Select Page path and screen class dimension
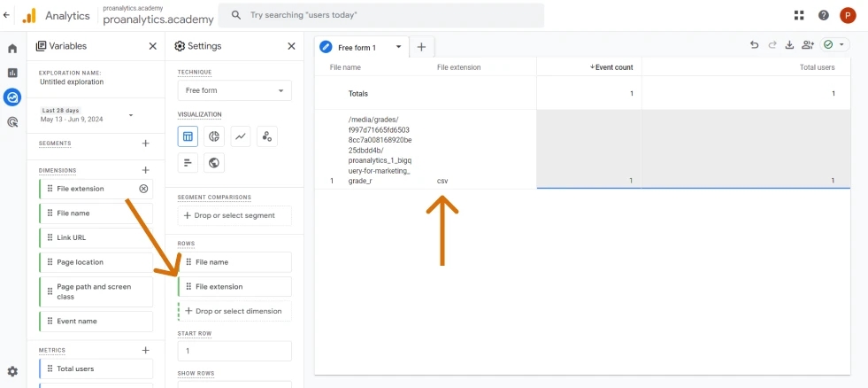 point(96,291)
